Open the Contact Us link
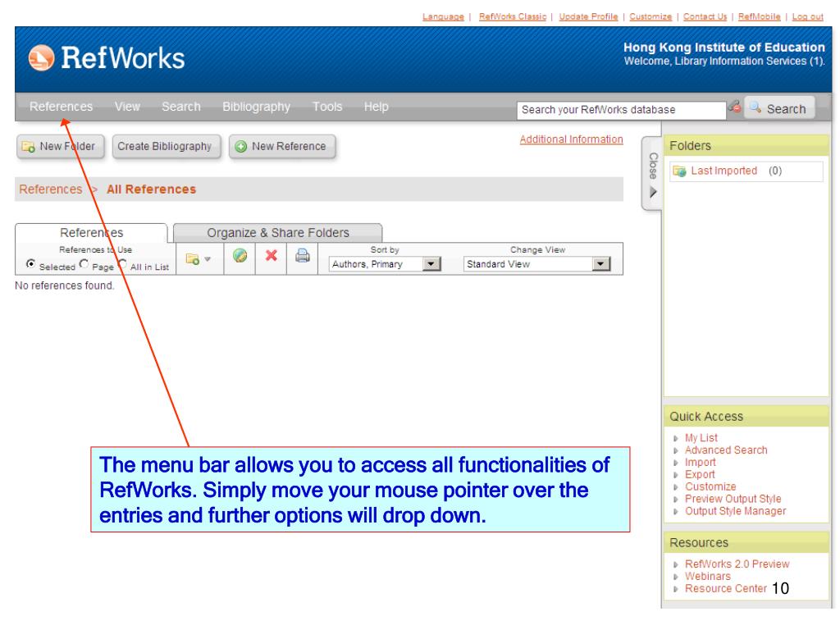 click(x=705, y=16)
